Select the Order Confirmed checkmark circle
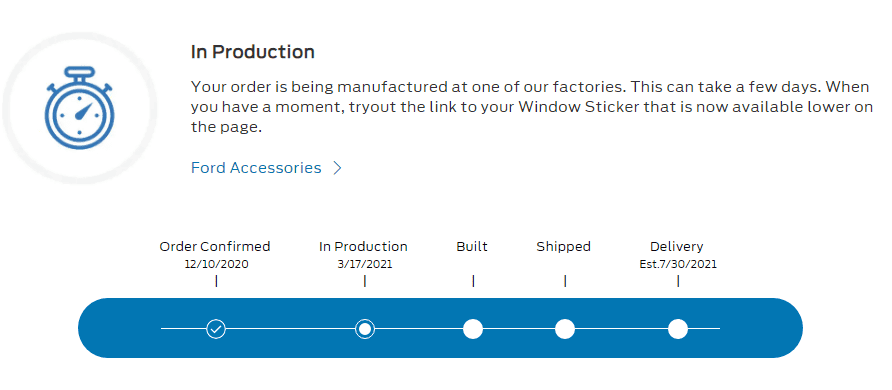The image size is (892, 390). (x=216, y=329)
